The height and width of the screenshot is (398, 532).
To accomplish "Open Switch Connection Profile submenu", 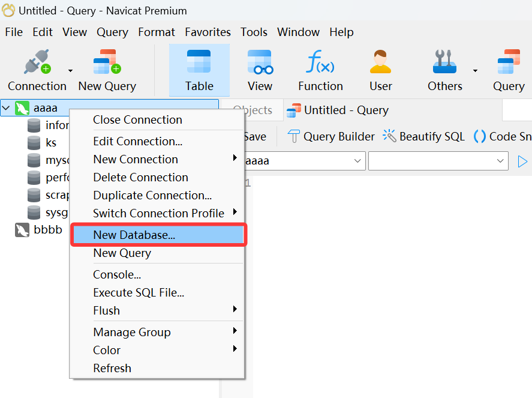I will point(157,213).
